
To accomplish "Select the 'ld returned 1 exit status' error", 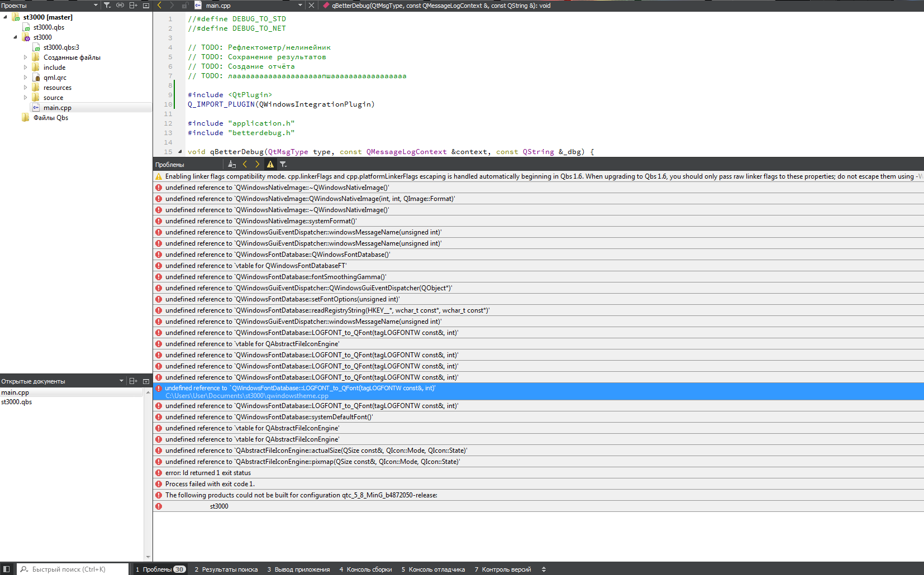I will pos(539,473).
